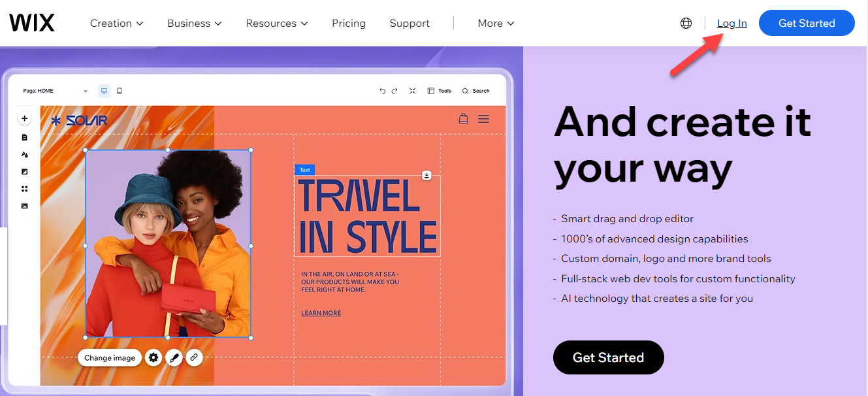Open the language globe selector
The width and height of the screenshot is (868, 396).
686,23
